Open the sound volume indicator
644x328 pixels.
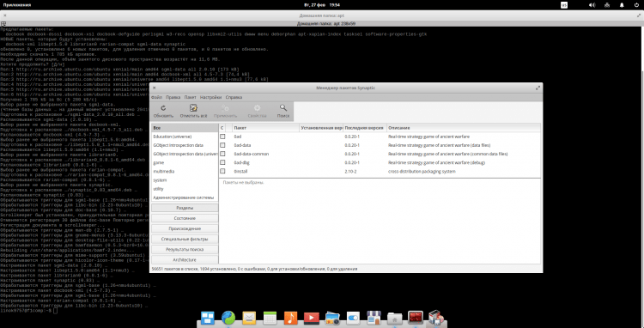point(592,5)
